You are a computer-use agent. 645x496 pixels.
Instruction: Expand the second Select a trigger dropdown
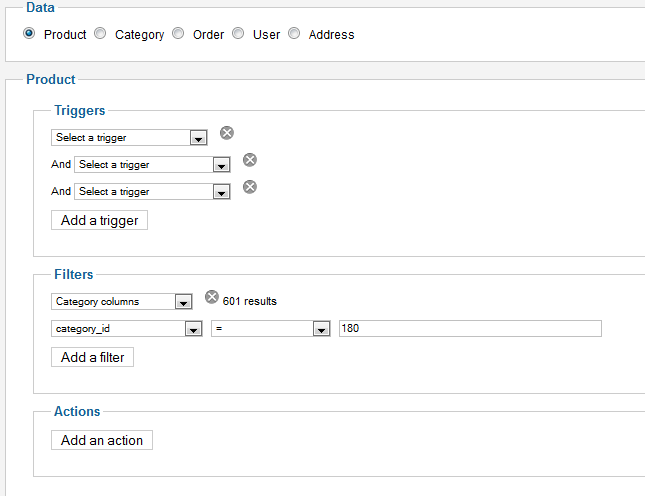coord(152,165)
